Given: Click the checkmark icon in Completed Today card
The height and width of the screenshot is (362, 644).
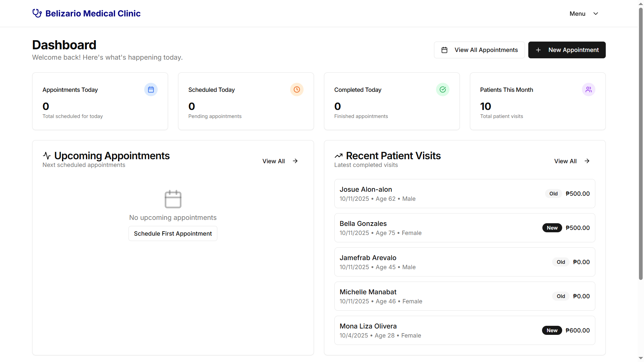Looking at the screenshot, I should [443, 89].
